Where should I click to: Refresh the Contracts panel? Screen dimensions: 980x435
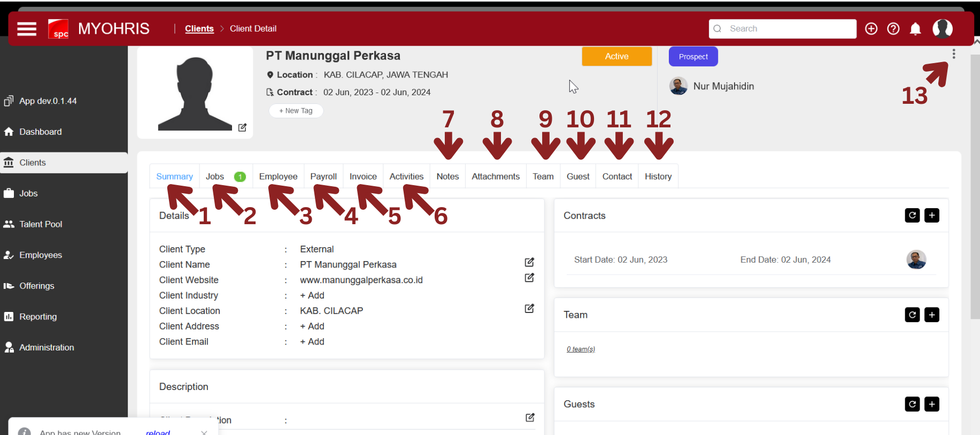coord(912,216)
